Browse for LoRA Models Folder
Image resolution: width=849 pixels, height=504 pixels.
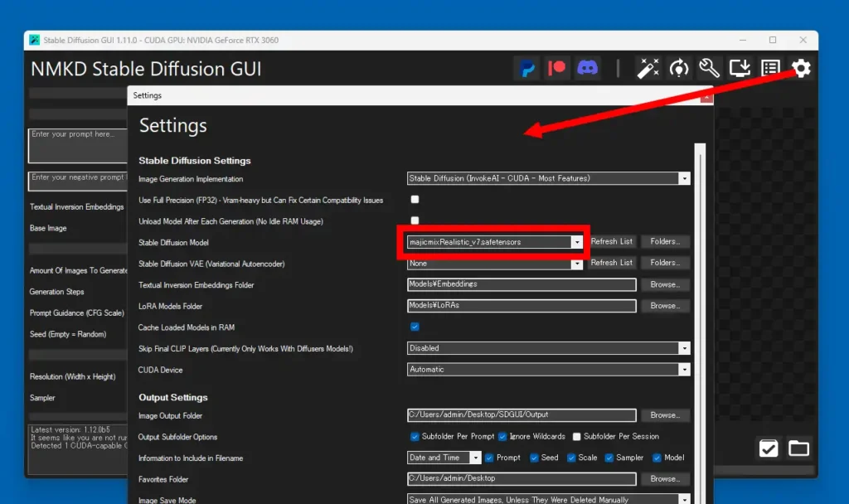(665, 305)
